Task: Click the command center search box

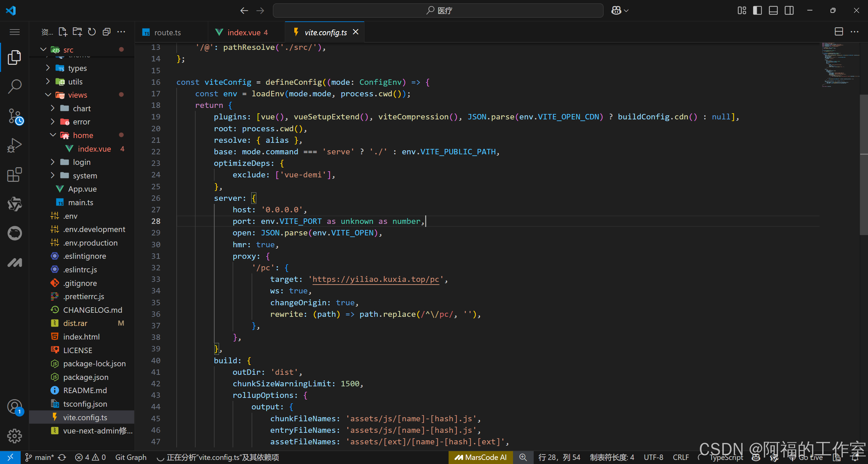Action: tap(438, 11)
